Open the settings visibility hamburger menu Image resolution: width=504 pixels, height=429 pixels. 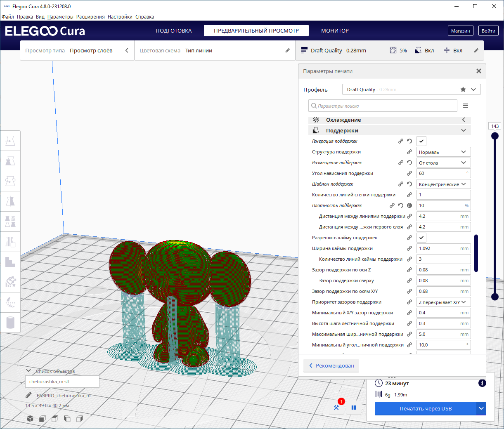point(466,106)
